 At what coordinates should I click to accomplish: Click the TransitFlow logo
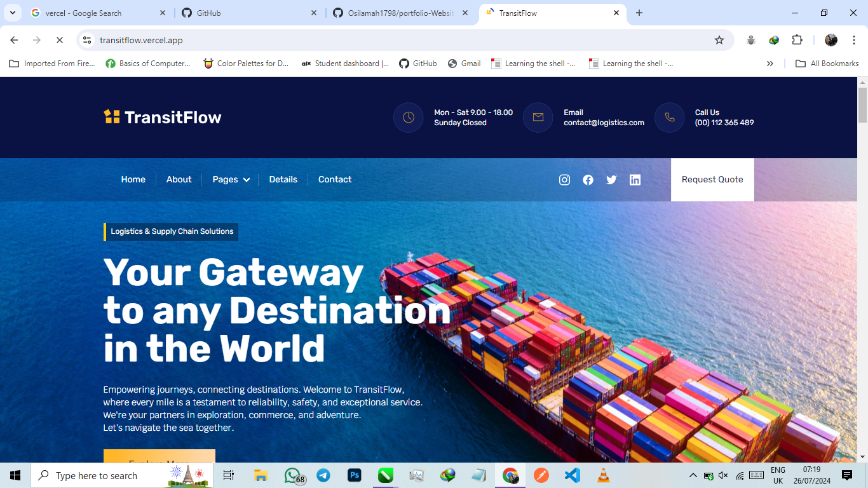pos(163,117)
